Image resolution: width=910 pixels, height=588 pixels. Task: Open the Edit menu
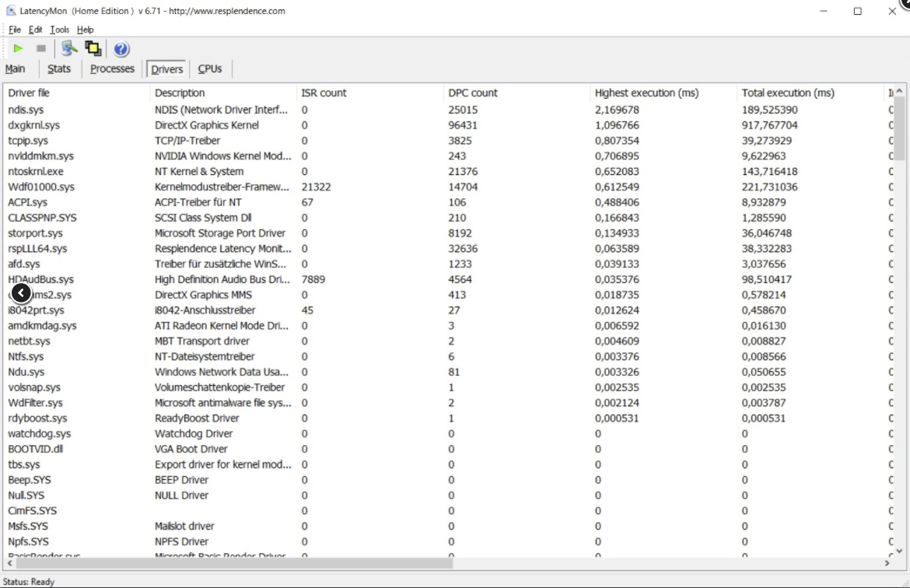(x=35, y=30)
